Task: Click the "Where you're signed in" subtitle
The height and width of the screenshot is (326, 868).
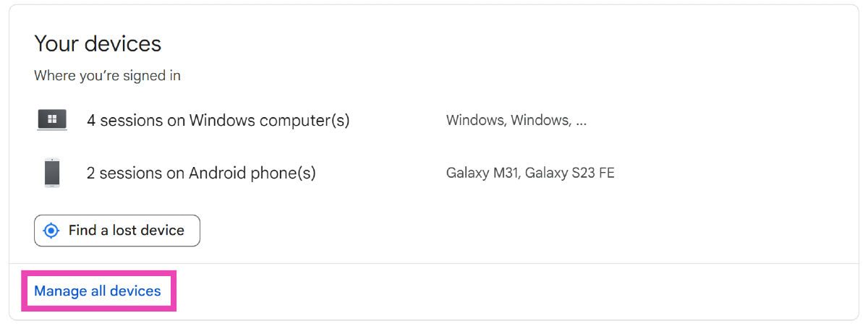Action: pyautogui.click(x=107, y=75)
